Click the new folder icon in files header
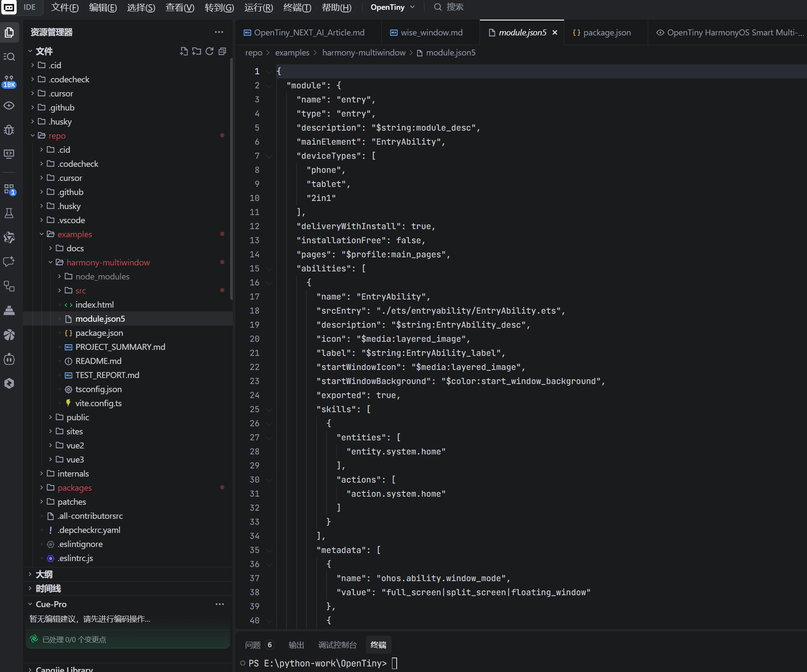Image resolution: width=807 pixels, height=672 pixels. 196,51
